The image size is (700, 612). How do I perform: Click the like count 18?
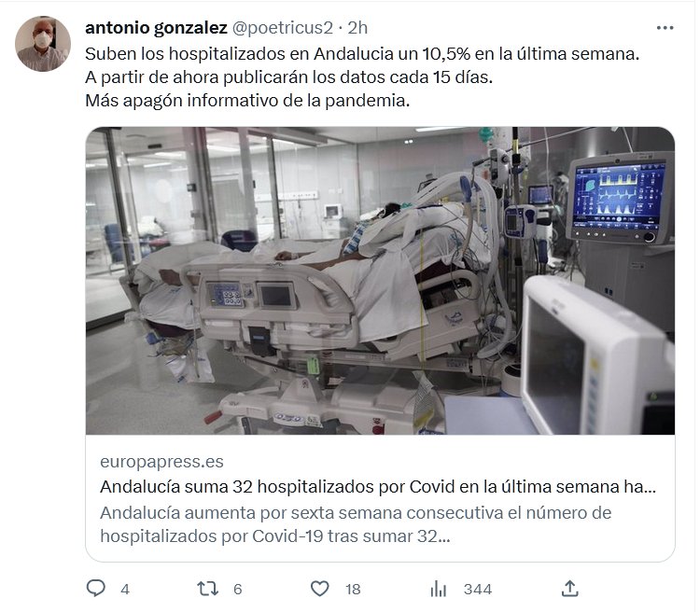[353, 590]
